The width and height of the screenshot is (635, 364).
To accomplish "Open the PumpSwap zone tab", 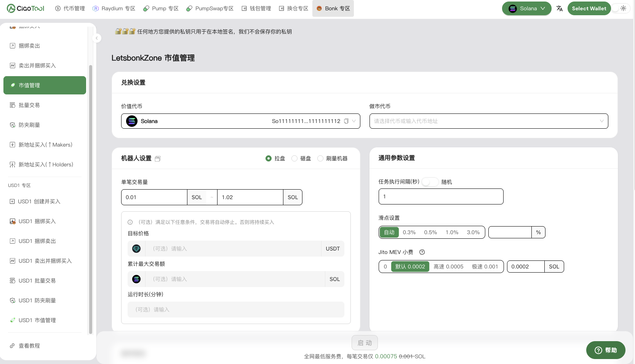I will coord(210,8).
